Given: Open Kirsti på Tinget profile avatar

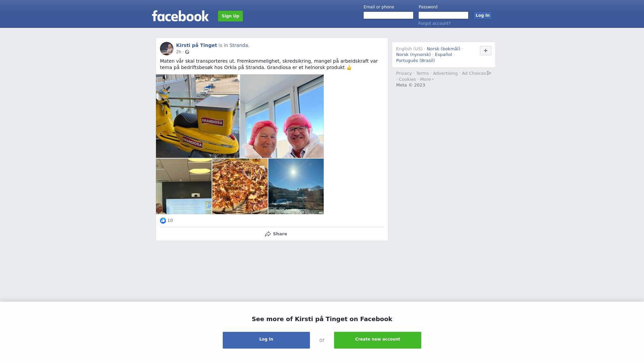Looking at the screenshot, I should [167, 49].
